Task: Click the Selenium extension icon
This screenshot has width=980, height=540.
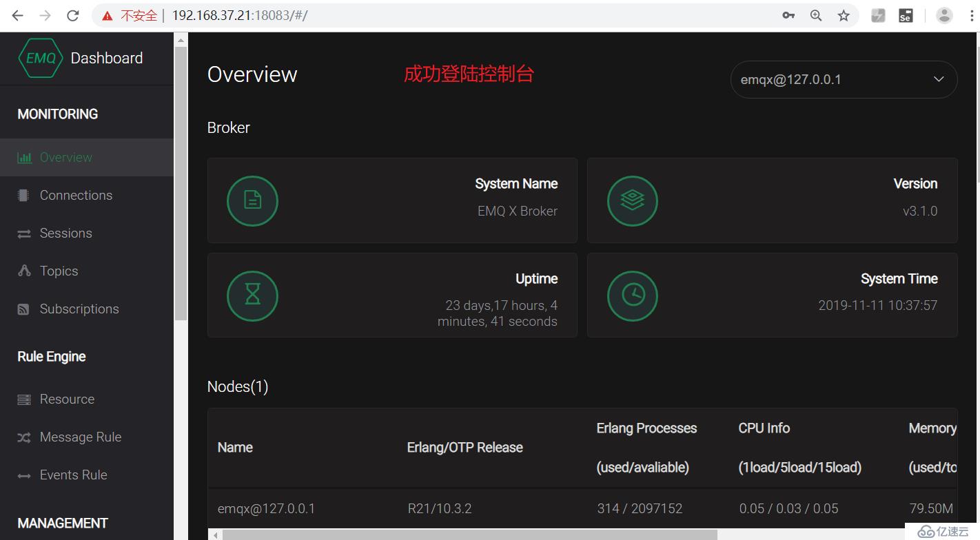Action: click(906, 15)
